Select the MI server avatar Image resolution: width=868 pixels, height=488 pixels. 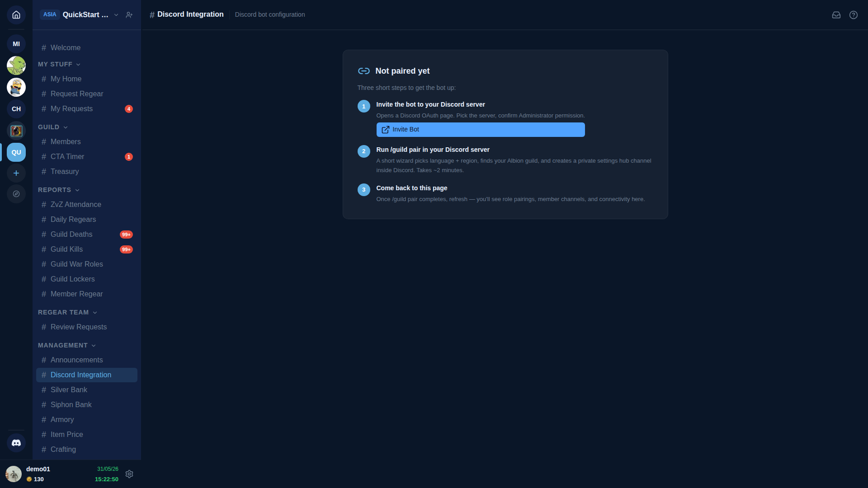16,44
